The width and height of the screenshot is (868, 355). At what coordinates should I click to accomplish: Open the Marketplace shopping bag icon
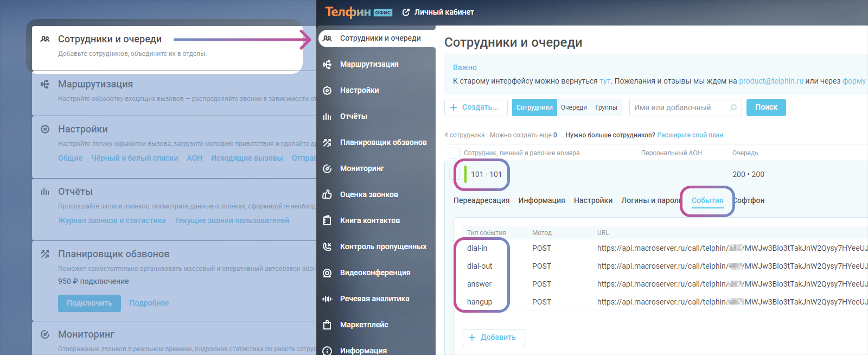coord(327,325)
